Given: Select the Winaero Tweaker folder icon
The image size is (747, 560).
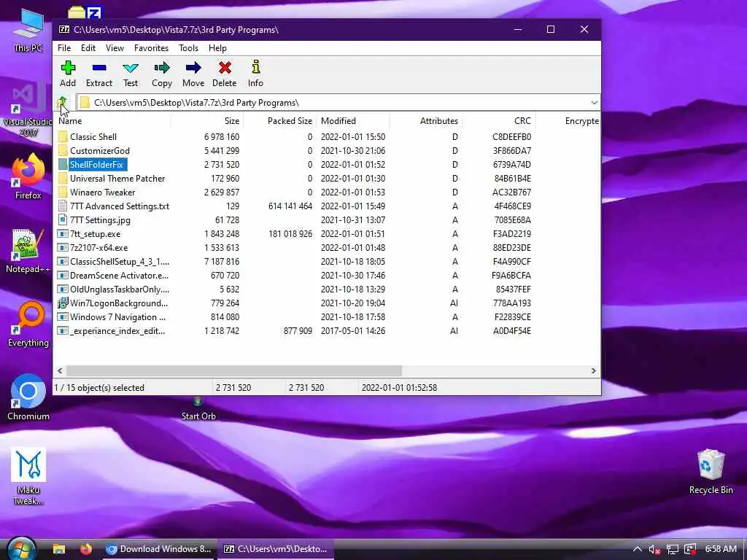Looking at the screenshot, I should tap(63, 192).
